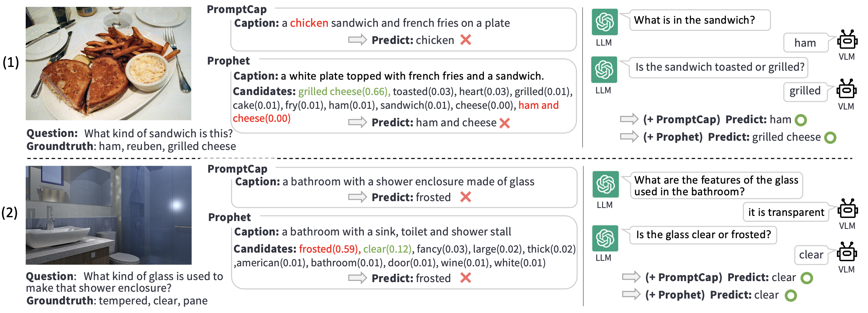Click the Is the glass clear or frosted? bubble
The width and height of the screenshot is (868, 313).
tap(703, 235)
